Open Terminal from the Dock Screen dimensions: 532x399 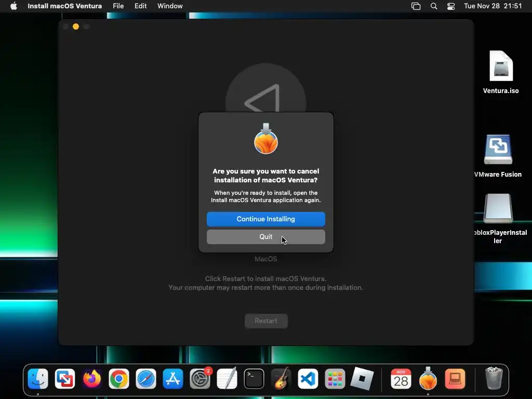[254, 379]
